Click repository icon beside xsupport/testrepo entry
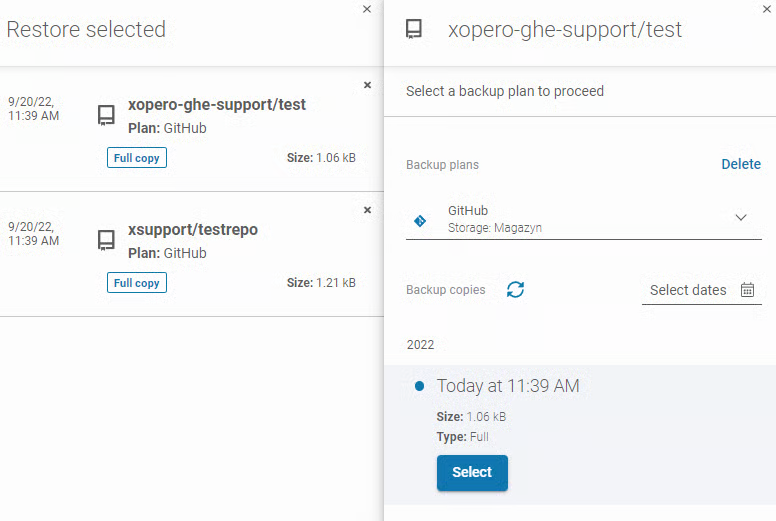776x521 pixels. (x=106, y=241)
